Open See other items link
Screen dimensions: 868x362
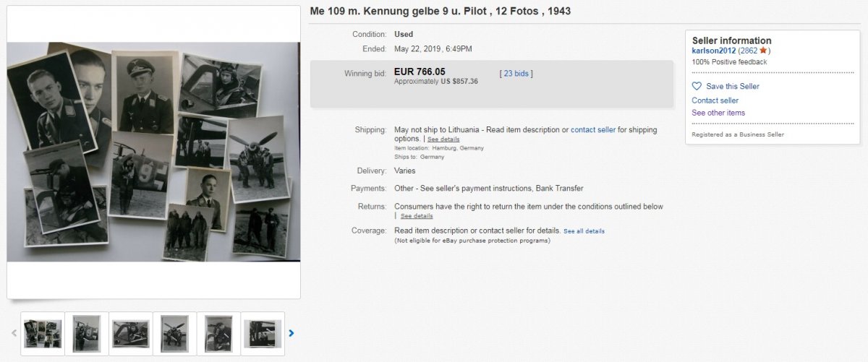(718, 113)
